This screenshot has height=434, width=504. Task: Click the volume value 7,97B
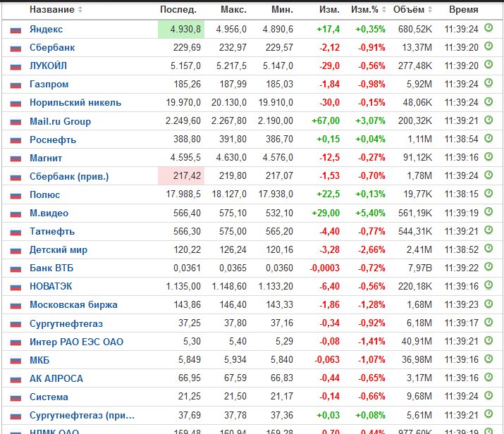(x=420, y=268)
